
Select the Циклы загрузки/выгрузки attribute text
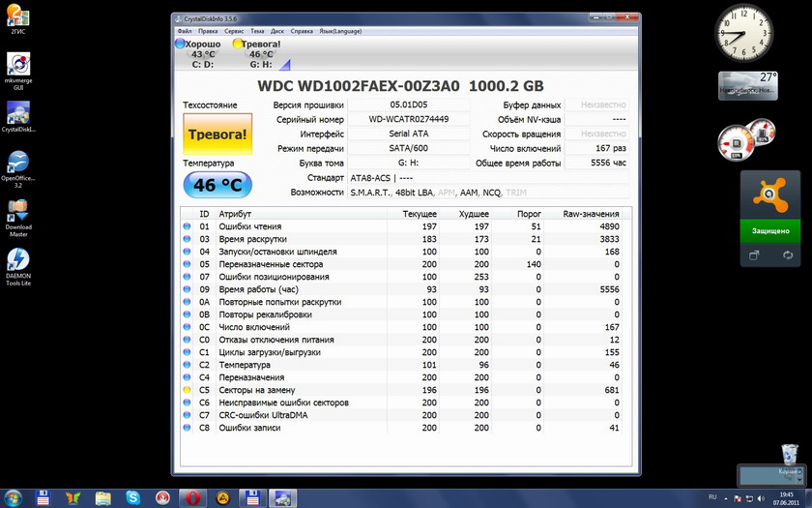(270, 352)
